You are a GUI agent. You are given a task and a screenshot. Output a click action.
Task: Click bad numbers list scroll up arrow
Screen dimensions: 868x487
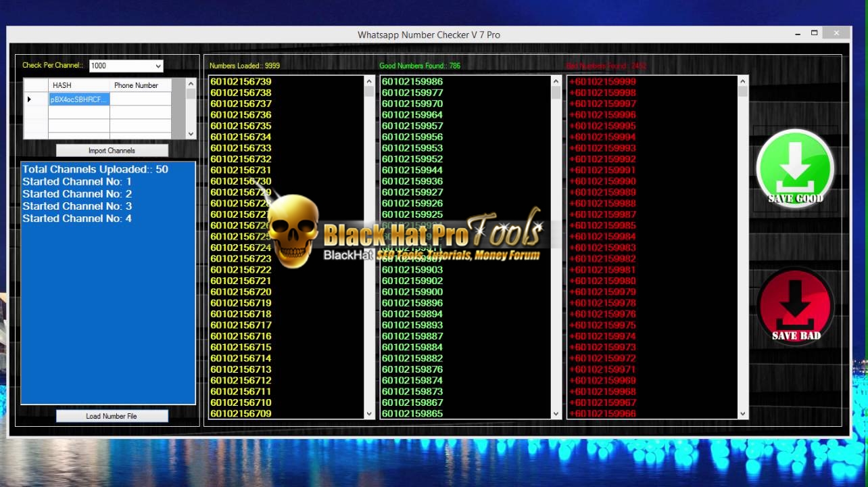(x=743, y=81)
